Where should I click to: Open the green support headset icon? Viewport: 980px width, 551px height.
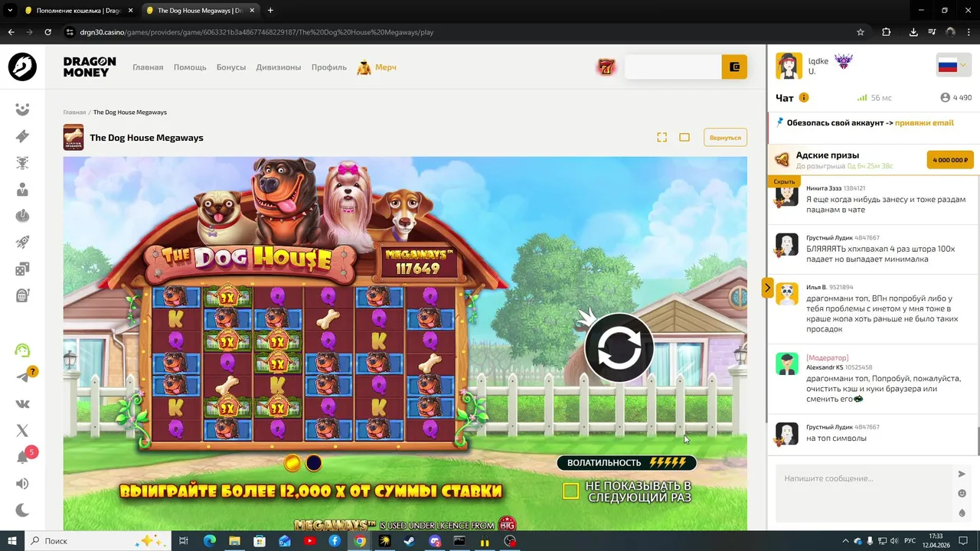22,350
